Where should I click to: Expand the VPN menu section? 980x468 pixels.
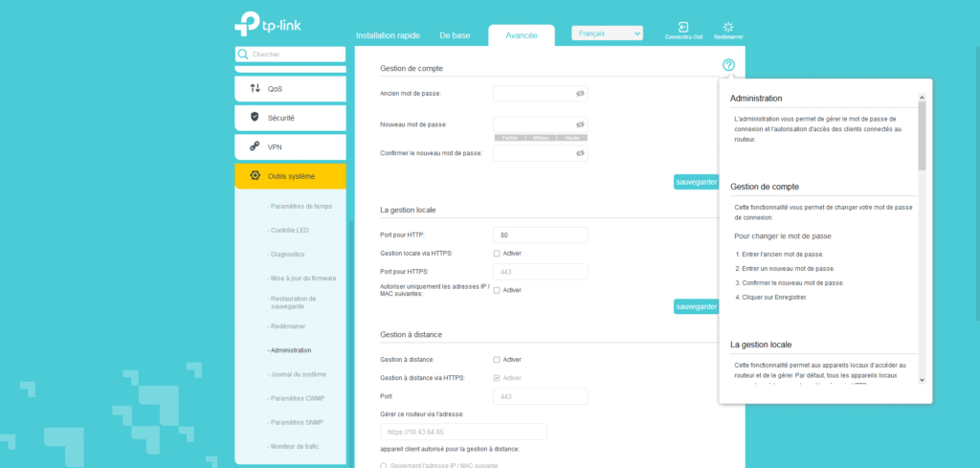click(x=290, y=147)
